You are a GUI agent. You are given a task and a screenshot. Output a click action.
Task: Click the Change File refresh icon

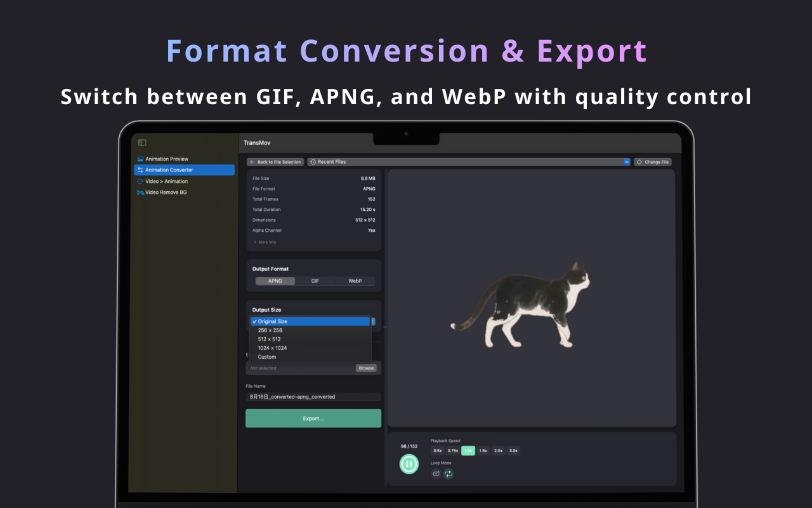pos(639,162)
